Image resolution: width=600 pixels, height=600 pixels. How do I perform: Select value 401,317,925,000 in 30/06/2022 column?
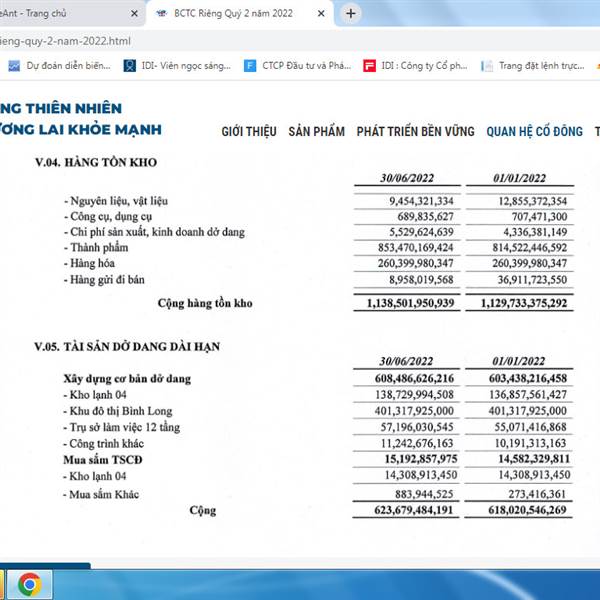tap(414, 411)
